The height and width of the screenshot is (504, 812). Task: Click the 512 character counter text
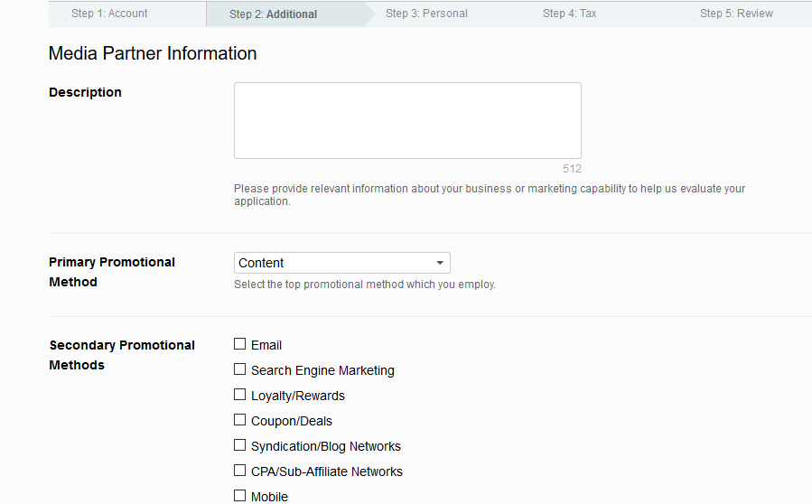(x=573, y=169)
